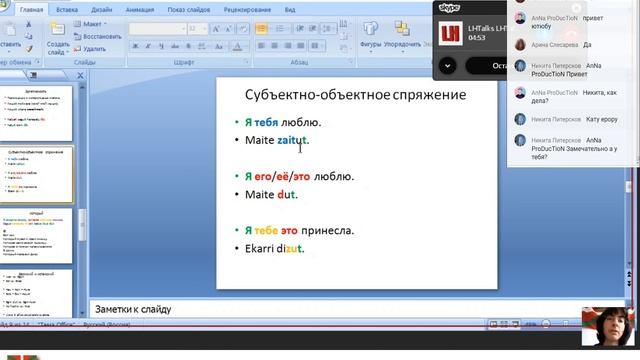Open the Вид ribbon tab
Image resolution: width=640 pixels, height=360 pixels.
point(290,9)
